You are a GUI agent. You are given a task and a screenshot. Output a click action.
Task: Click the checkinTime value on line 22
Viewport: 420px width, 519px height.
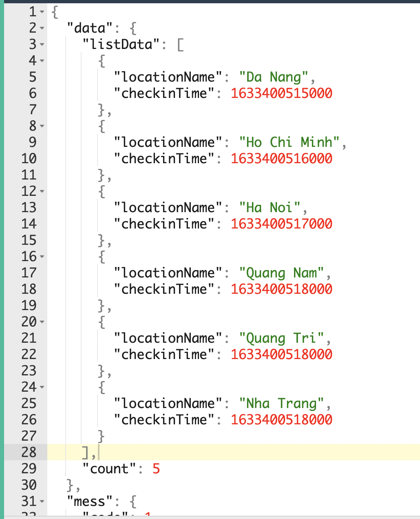pos(281,355)
